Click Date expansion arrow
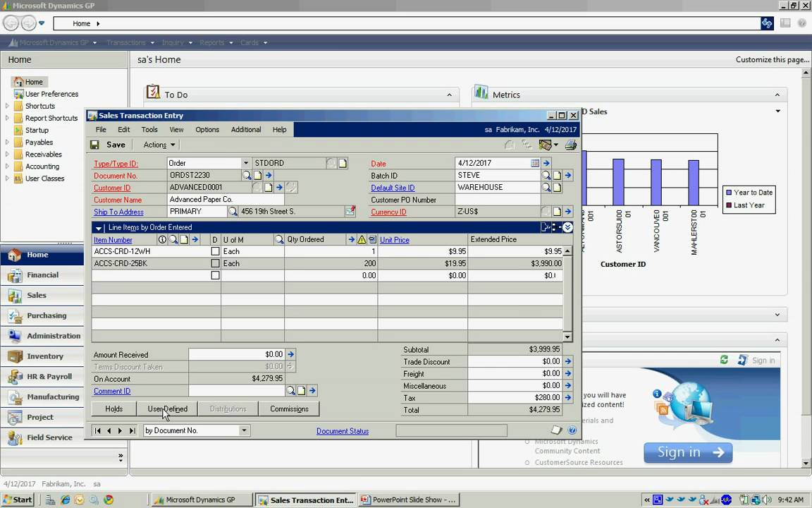The width and height of the screenshot is (812, 508). coord(546,163)
